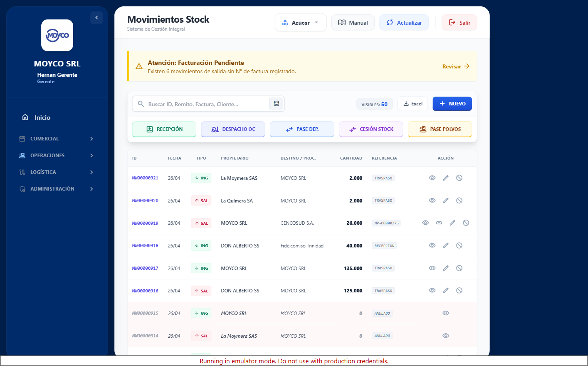
Task: Void movement MW00000916 with ban icon
Action: click(459, 290)
